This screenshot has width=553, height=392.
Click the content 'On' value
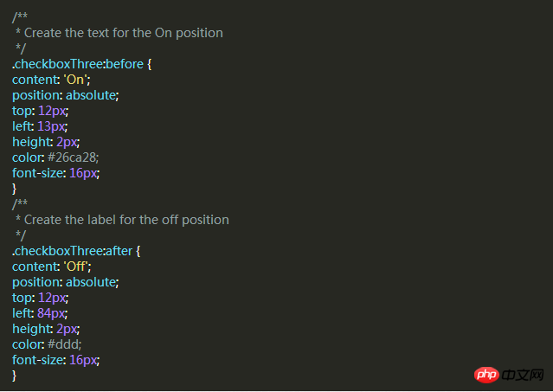coord(76,80)
